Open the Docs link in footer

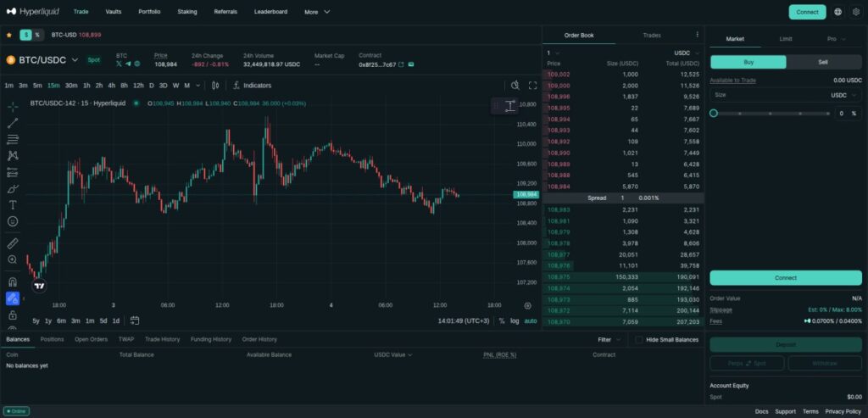tap(762, 411)
